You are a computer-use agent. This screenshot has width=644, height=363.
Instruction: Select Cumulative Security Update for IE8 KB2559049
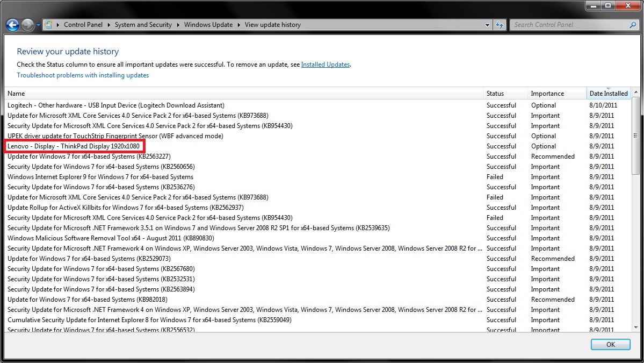pos(318,320)
